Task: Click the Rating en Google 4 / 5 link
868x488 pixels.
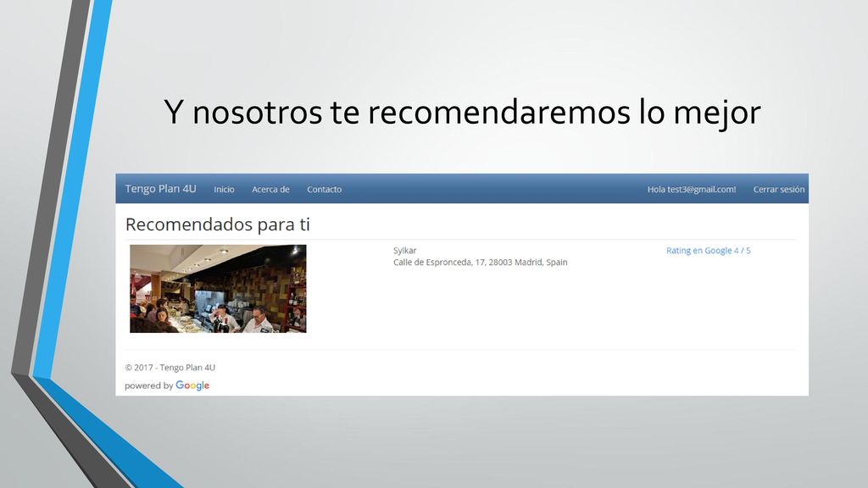Action: [708, 251]
